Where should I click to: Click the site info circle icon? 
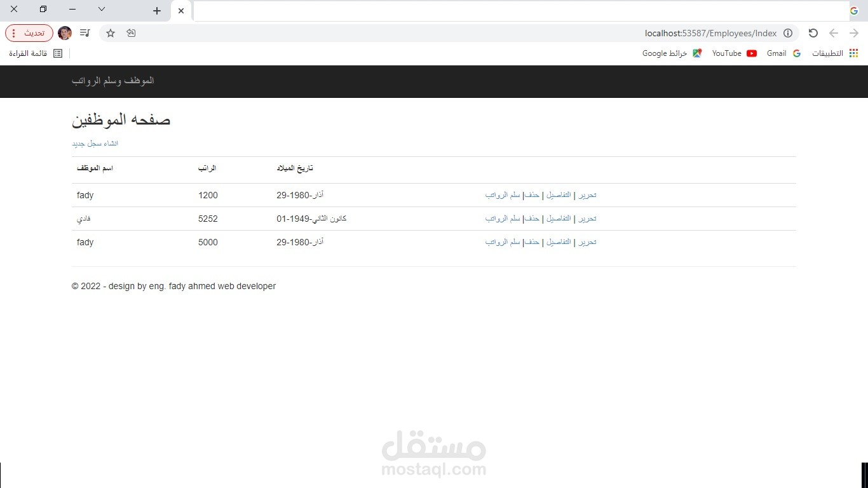pos(788,33)
